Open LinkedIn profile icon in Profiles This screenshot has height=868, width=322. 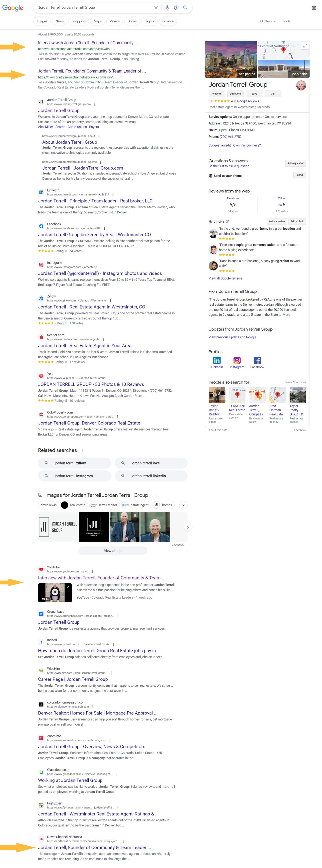(x=217, y=360)
